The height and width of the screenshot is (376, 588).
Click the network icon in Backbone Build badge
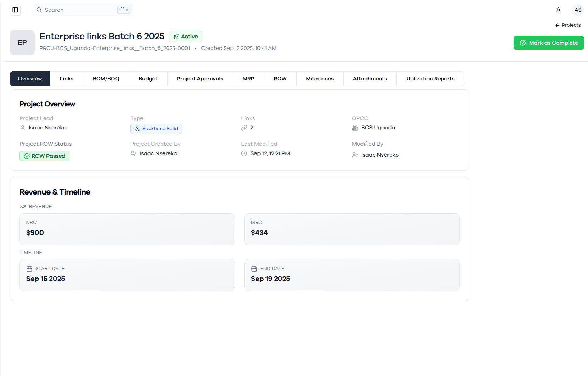pos(137,129)
